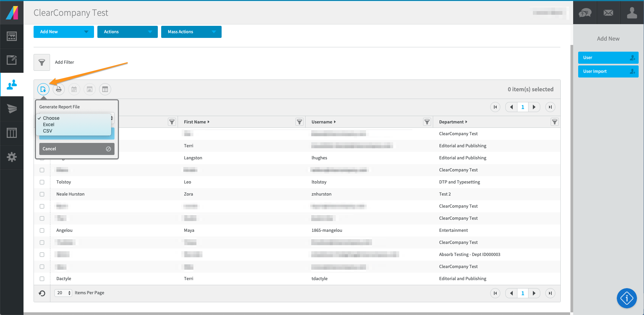
Task: Click the vertical page scrollbar
Action: pos(571,178)
